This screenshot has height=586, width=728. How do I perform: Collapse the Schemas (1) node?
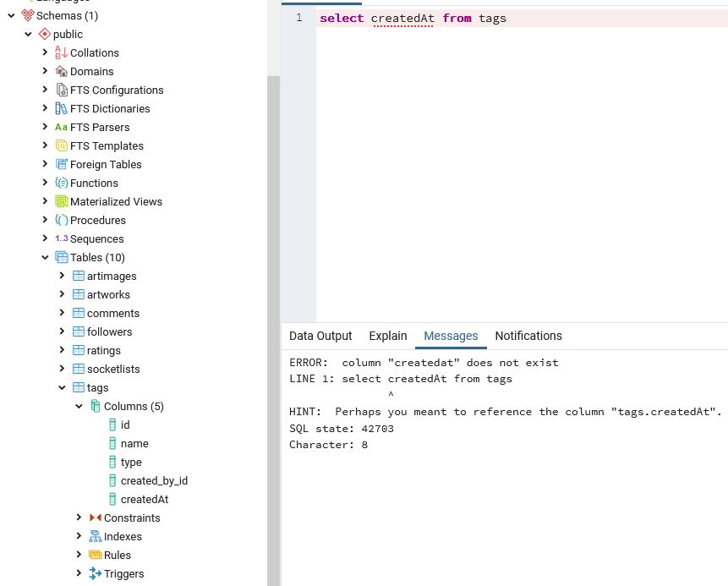12,15
